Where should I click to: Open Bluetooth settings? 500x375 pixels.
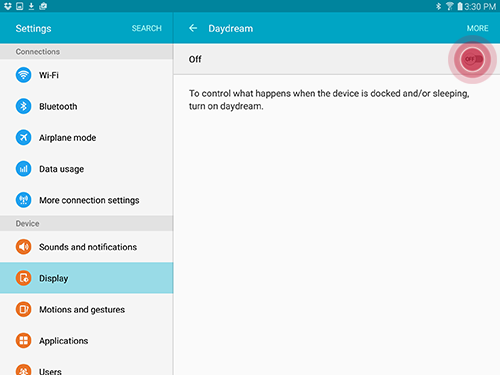[87, 106]
